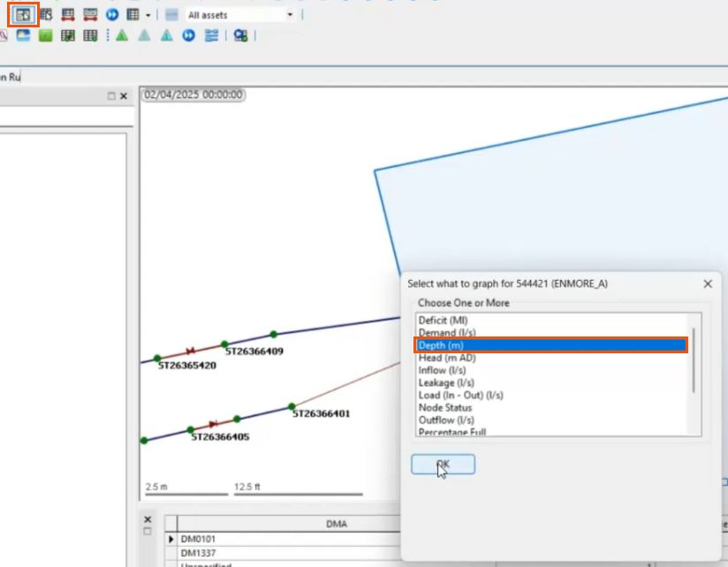
Task: Click the first grid with red link icon
Action: [x=68, y=15]
